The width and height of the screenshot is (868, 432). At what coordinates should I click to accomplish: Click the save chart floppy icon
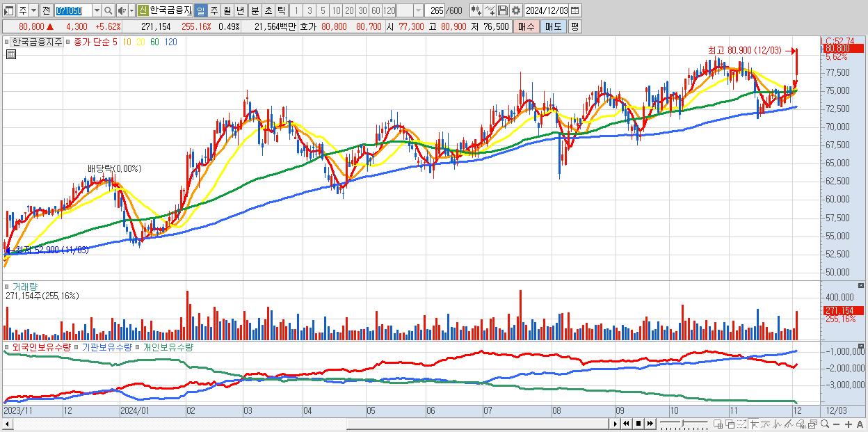[503, 10]
